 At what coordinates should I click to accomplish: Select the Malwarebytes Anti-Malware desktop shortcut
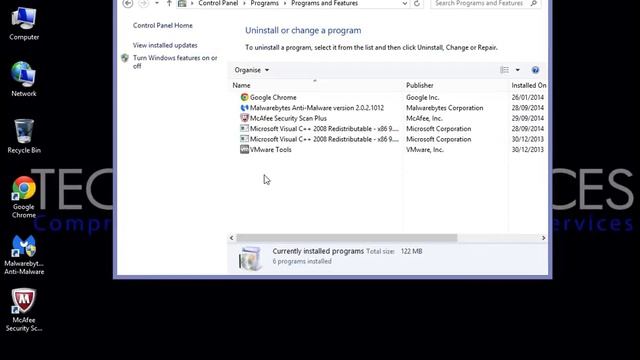(24, 255)
